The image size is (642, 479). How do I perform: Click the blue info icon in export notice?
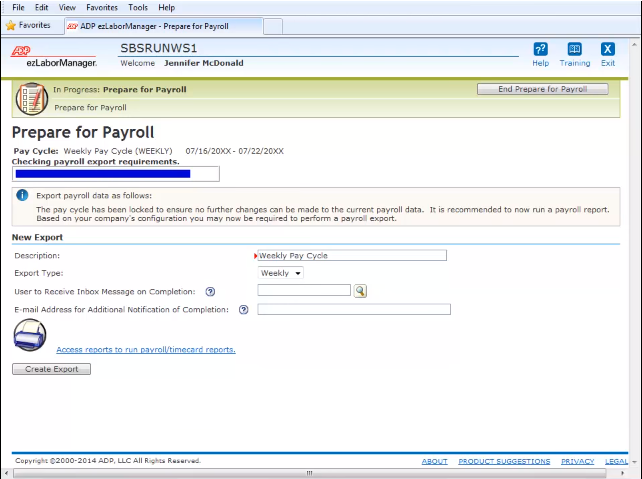tap(22, 196)
